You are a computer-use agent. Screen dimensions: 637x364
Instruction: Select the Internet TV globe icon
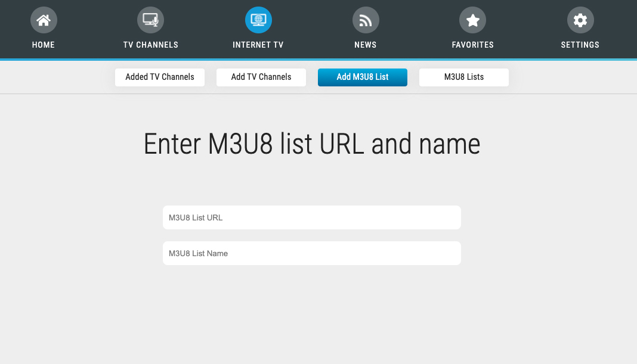[x=258, y=20]
